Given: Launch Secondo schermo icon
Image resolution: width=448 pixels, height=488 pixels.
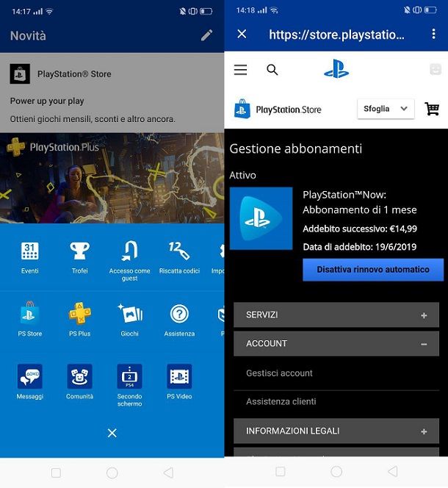Looking at the screenshot, I should pos(129,376).
